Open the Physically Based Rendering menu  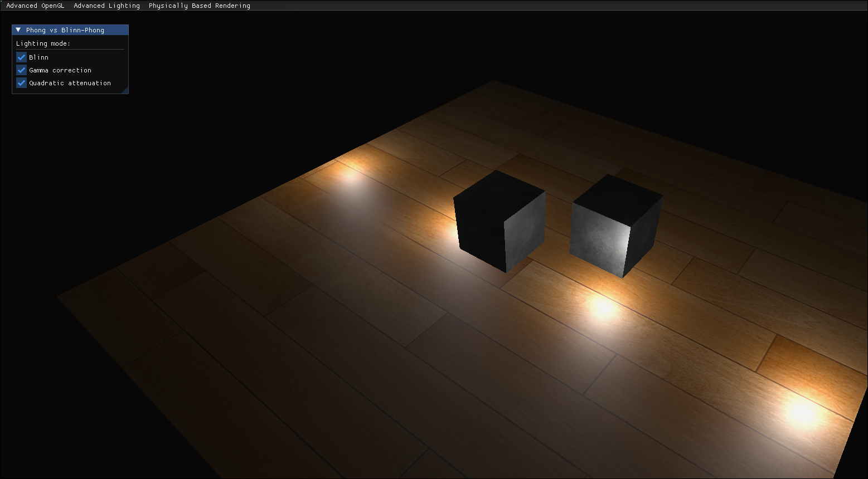click(x=199, y=6)
